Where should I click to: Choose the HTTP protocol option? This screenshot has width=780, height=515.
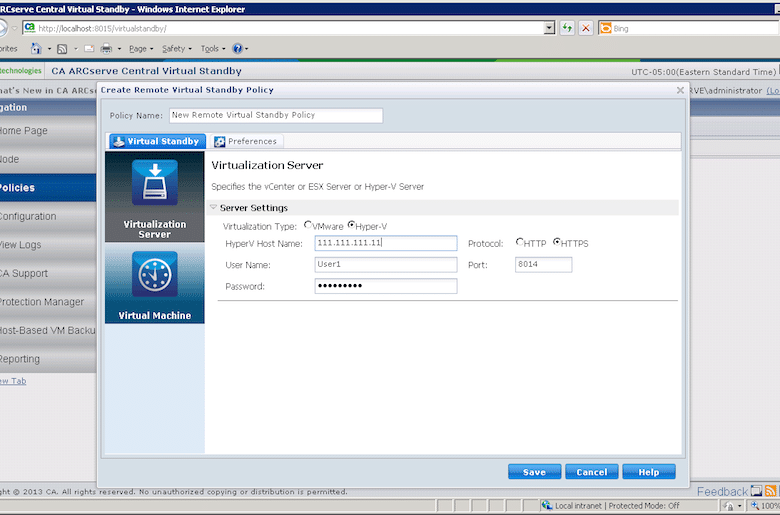tap(519, 242)
